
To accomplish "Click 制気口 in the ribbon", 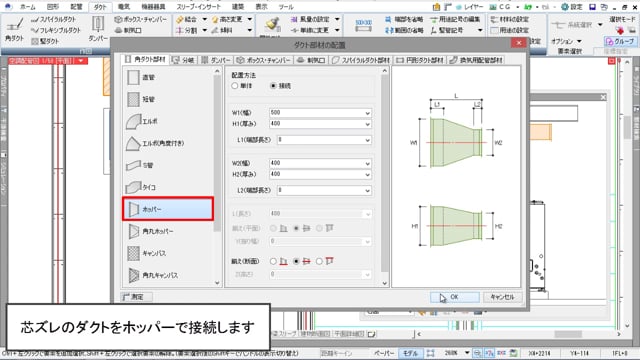I will [128, 30].
